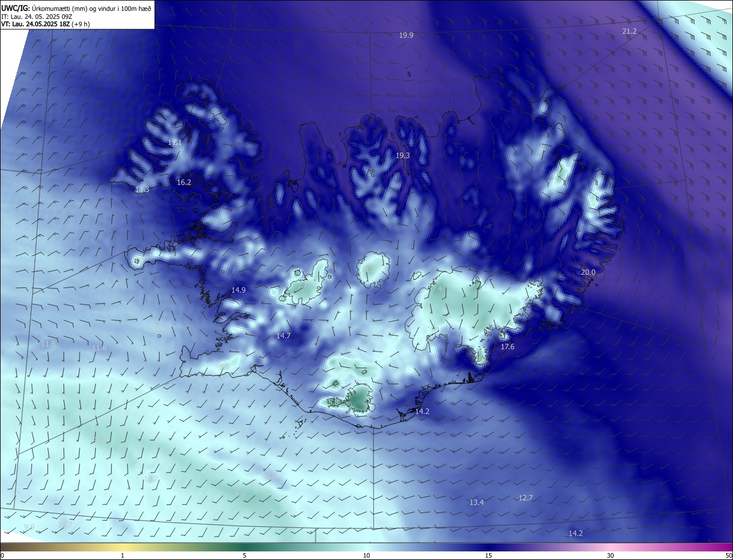Select the 'VT: Lau. 24.05.2025 18Z (+9 h)' line

[45, 24]
